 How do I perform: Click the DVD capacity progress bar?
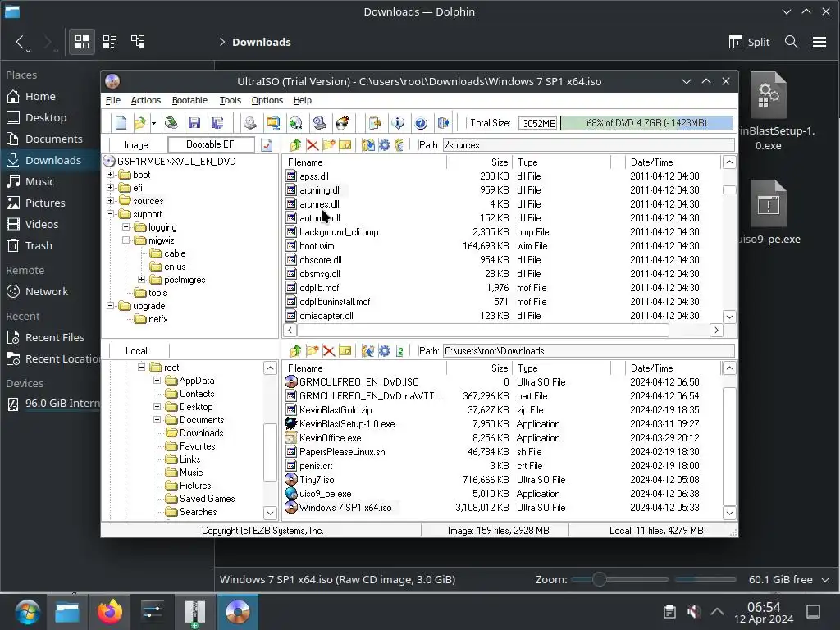tap(646, 123)
